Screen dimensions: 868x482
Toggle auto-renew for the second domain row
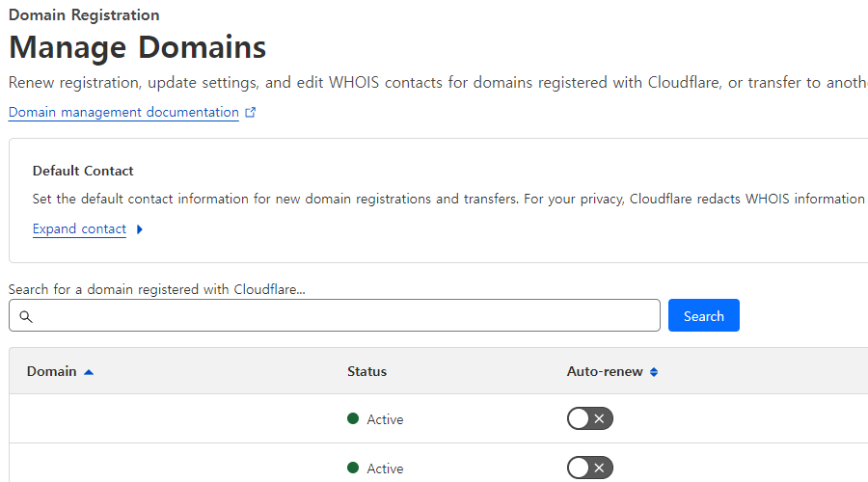pos(589,469)
